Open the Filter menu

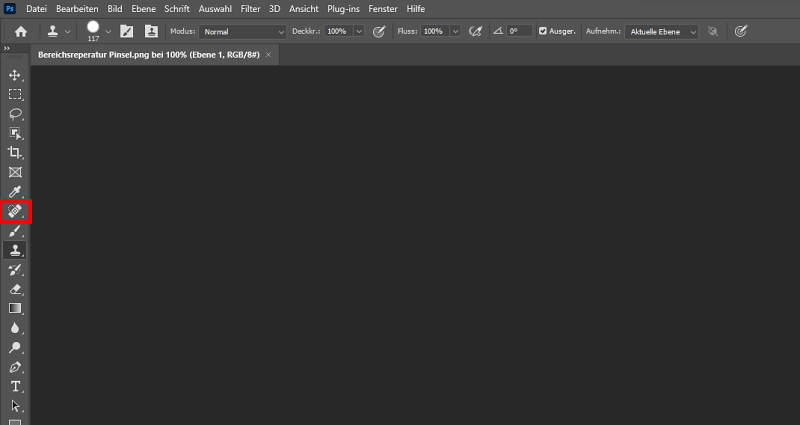click(x=250, y=8)
